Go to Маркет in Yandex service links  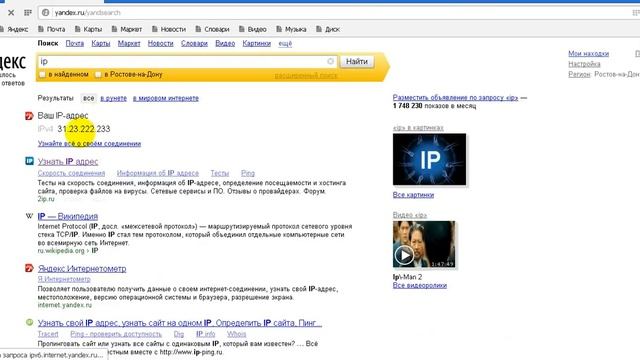(x=129, y=43)
